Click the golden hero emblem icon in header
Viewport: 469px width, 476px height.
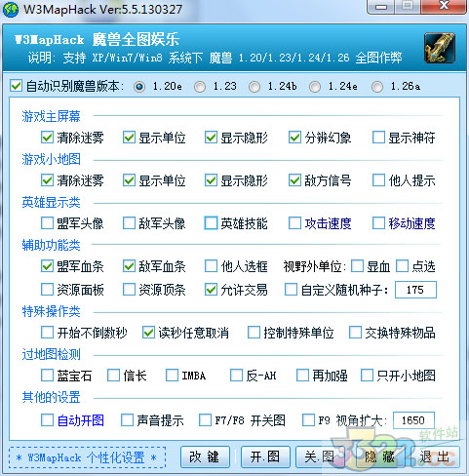440,48
